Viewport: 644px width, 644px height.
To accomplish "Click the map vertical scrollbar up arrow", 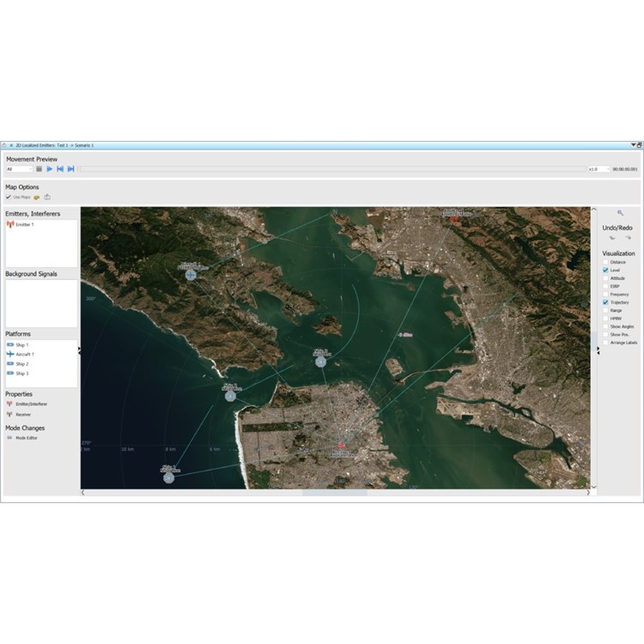I will tap(593, 210).
